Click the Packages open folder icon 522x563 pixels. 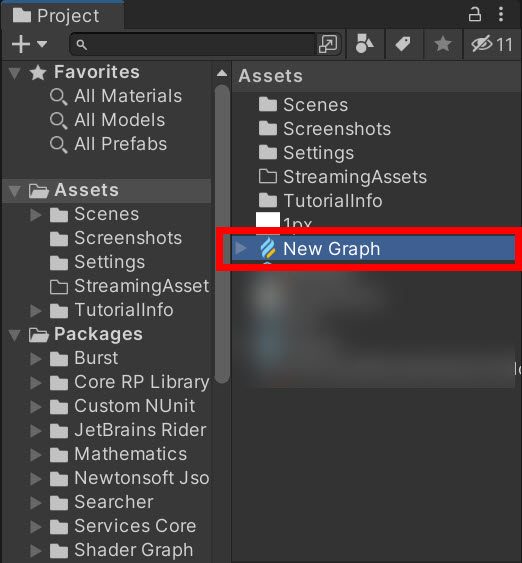coord(39,335)
